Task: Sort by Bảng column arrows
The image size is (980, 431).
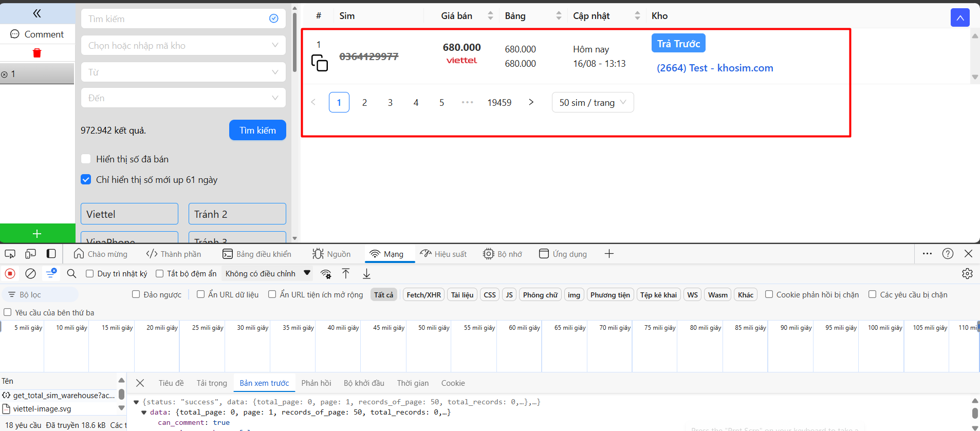Action: pos(559,16)
